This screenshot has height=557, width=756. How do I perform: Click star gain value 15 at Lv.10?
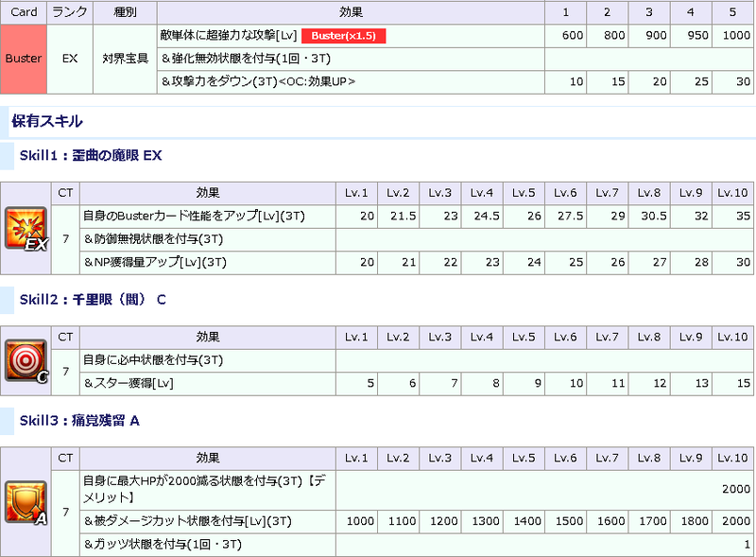click(x=743, y=384)
